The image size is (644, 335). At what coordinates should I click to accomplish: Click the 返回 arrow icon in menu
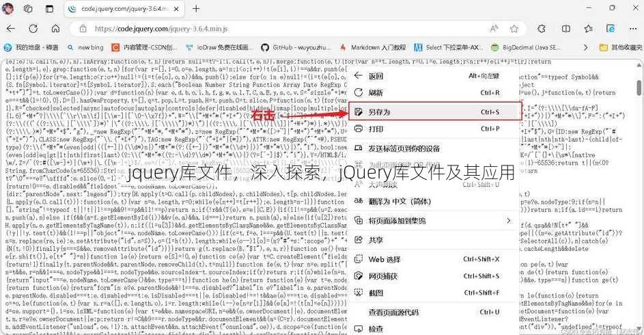pyautogui.click(x=359, y=76)
